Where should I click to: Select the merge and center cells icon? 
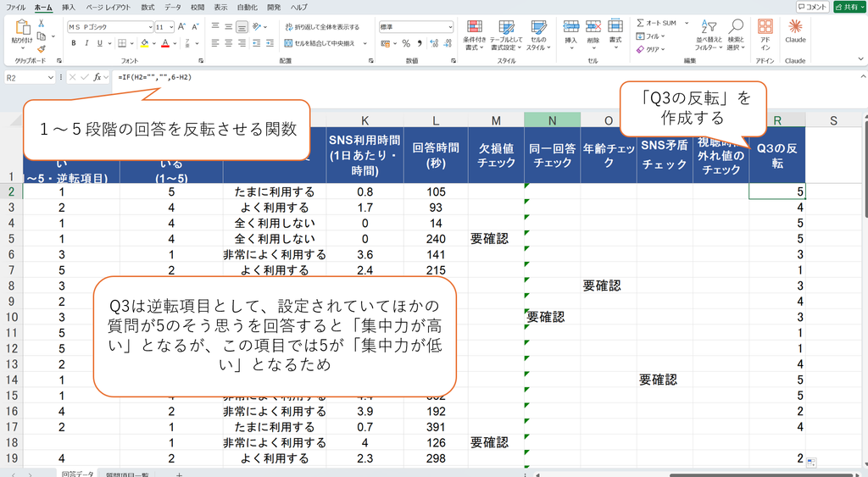[x=288, y=43]
